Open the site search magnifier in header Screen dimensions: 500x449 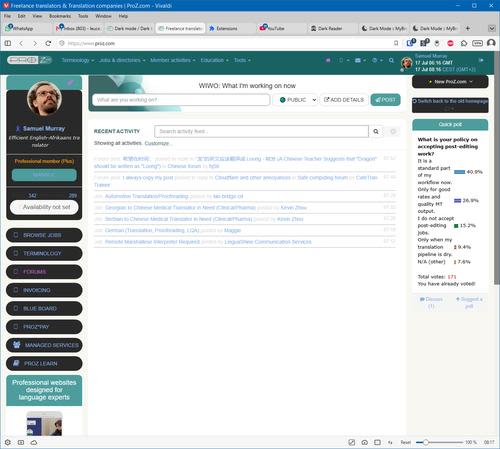point(391,60)
